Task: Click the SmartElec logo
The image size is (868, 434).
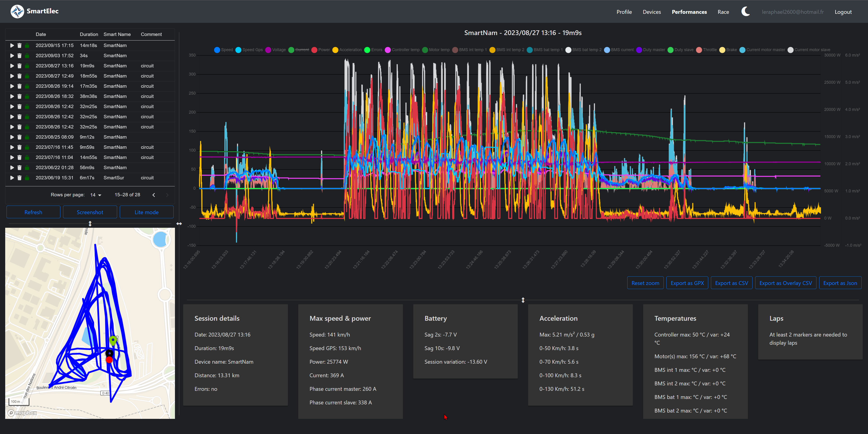Action: pos(17,11)
